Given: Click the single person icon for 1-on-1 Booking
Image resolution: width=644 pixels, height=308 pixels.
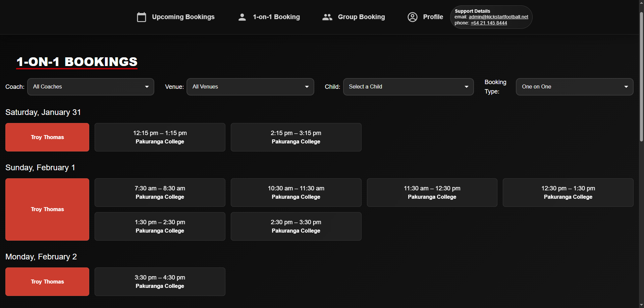Looking at the screenshot, I should [x=242, y=17].
